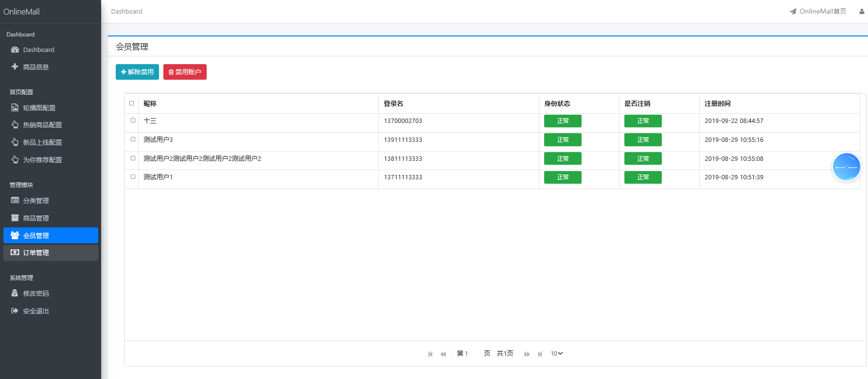Click 身份状态 正常 badge for 测试用户1
Viewport: 868px width, 379px height.
[563, 177]
